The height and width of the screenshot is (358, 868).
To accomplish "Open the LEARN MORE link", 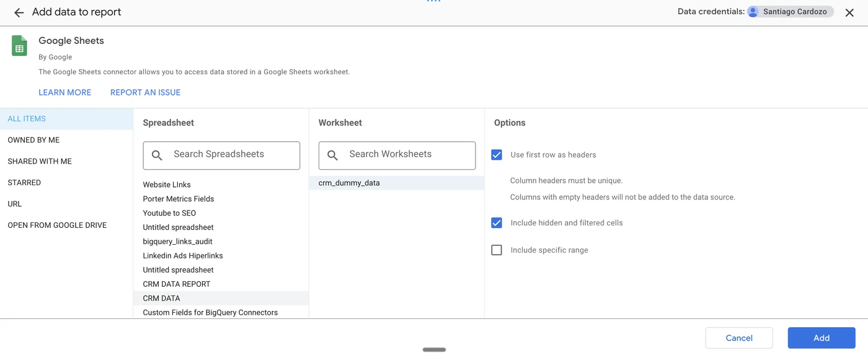I will pyautogui.click(x=64, y=92).
